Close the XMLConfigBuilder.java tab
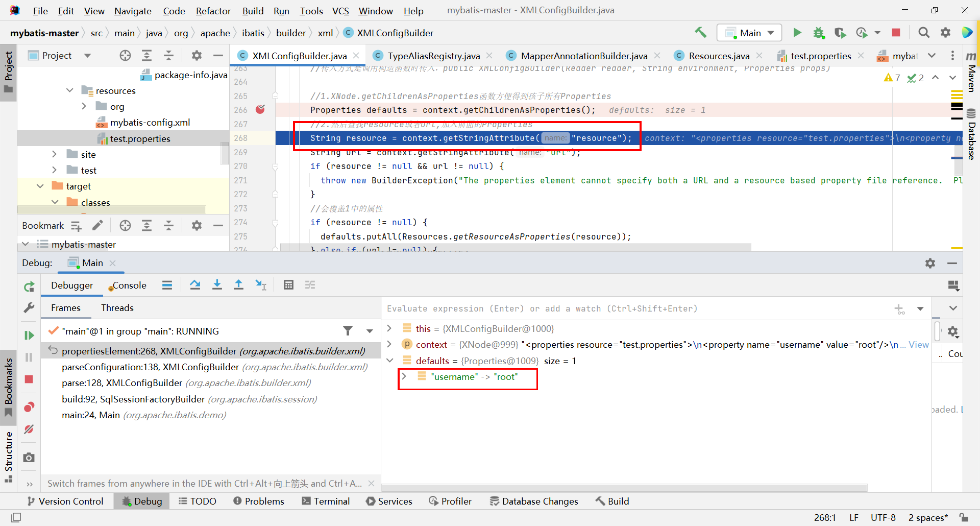 356,56
